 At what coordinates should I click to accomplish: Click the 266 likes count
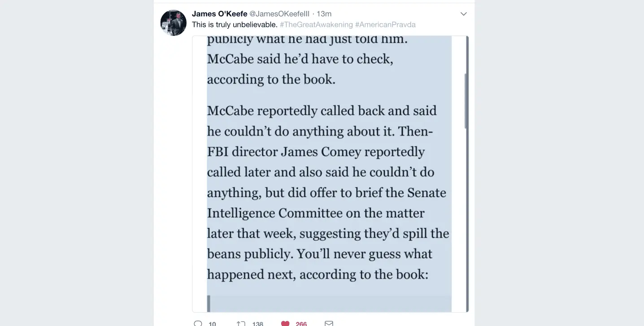point(301,324)
